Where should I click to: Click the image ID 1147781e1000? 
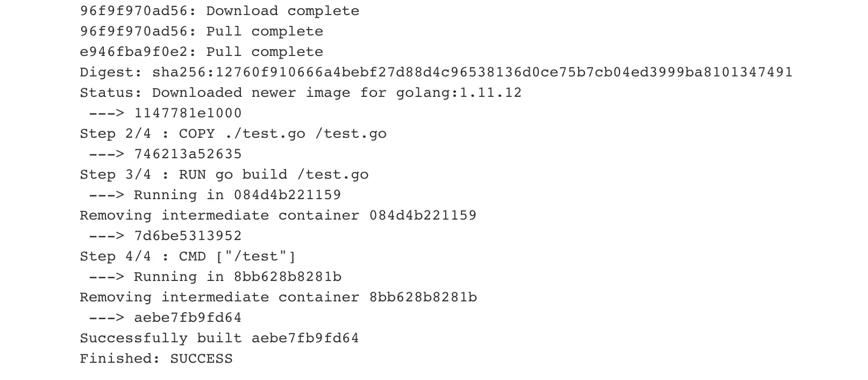188,113
